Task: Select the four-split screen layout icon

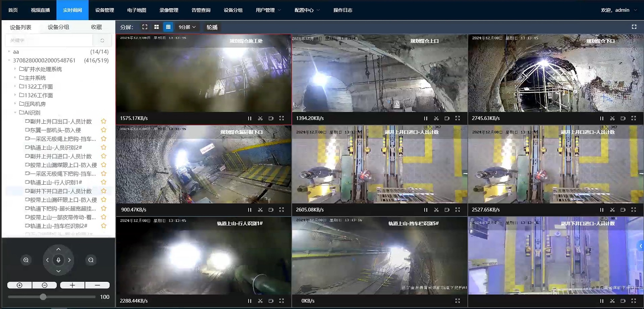Action: [156, 27]
